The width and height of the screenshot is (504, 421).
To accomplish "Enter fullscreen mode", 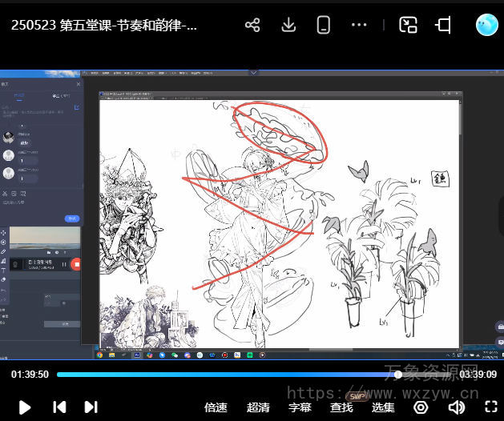I will [490, 407].
